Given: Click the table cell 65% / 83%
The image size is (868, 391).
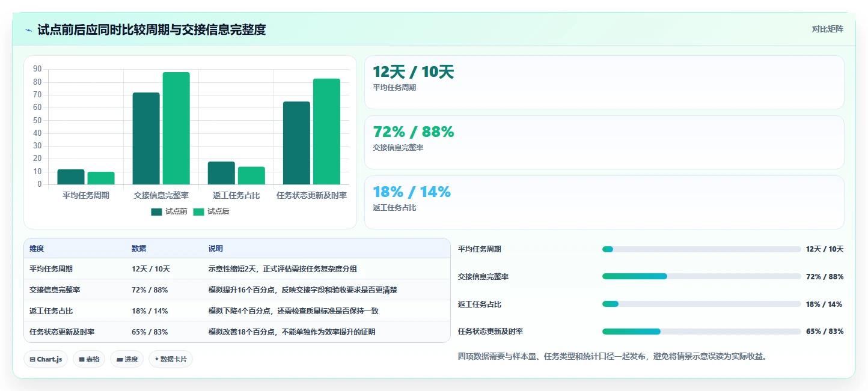Looking at the screenshot, I should 150,332.
